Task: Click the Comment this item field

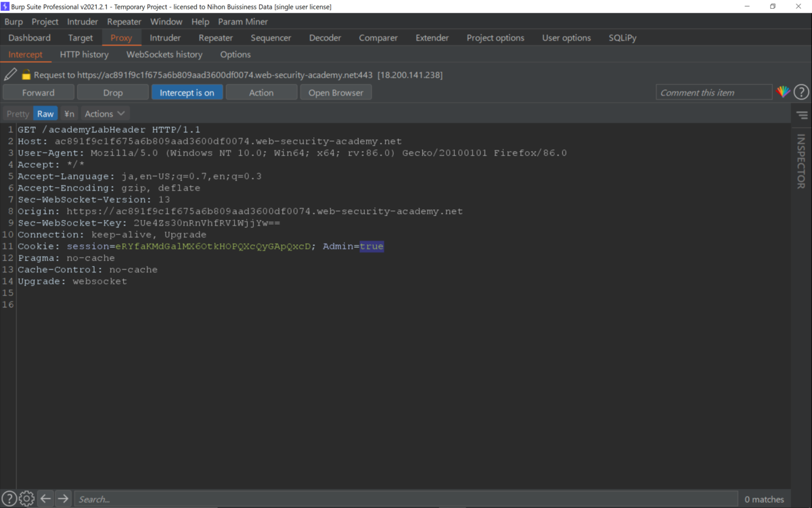Action: (714, 92)
